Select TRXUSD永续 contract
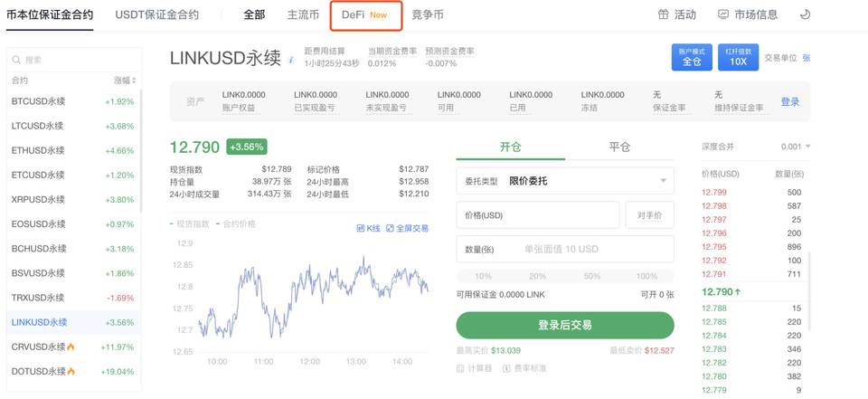868x399 pixels. click(74, 298)
